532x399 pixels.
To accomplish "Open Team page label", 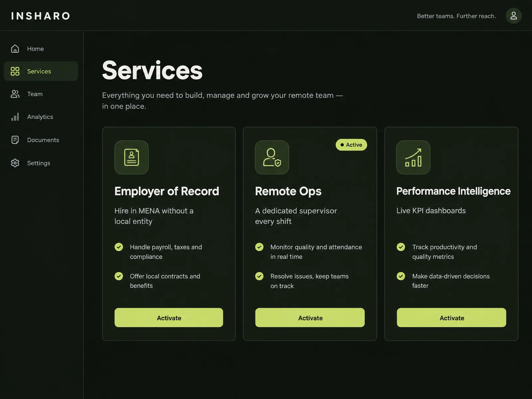I will [35, 94].
